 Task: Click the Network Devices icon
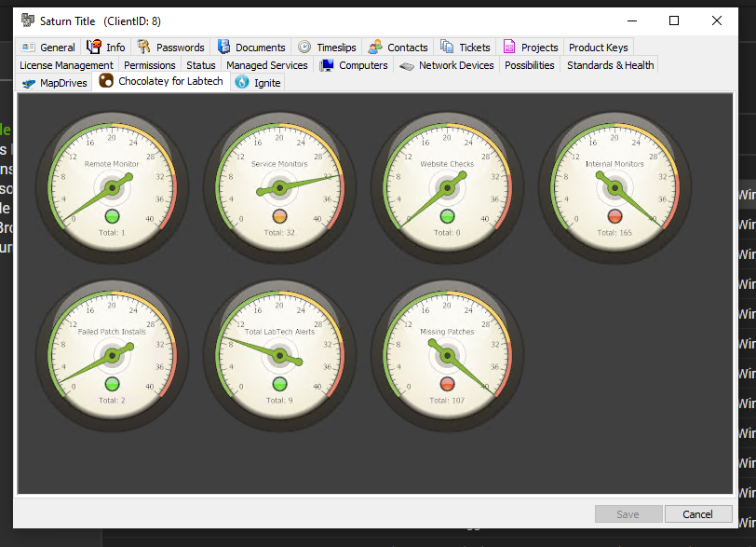pos(407,65)
